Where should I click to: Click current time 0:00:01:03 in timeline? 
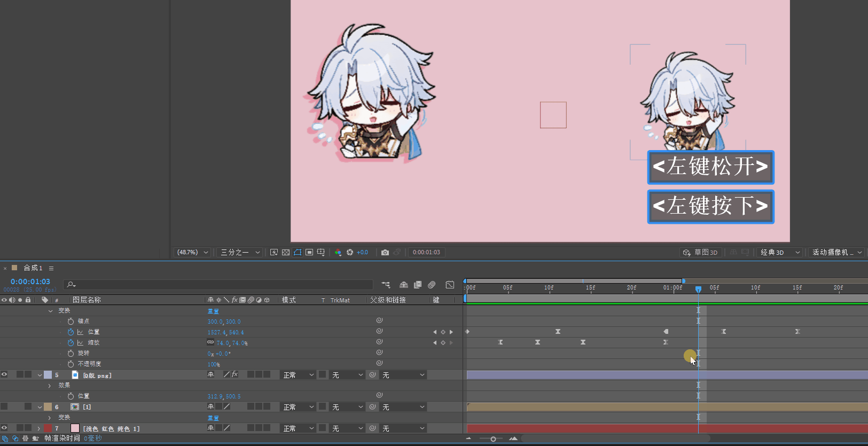pyautogui.click(x=30, y=281)
